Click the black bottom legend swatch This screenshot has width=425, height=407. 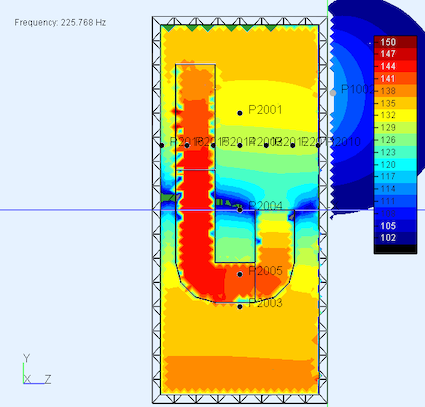point(396,249)
